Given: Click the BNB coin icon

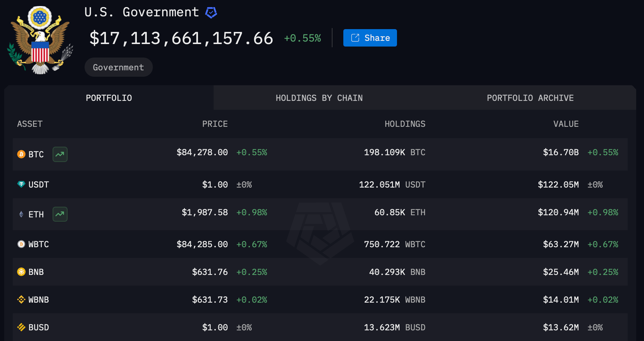Looking at the screenshot, I should 21,272.
